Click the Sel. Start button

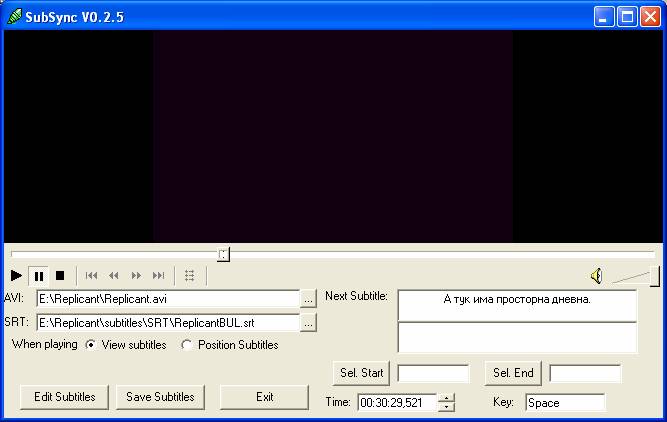pos(361,373)
